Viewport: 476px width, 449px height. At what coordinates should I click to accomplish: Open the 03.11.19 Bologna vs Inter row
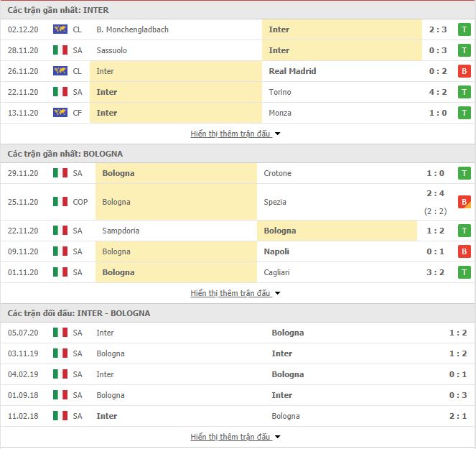[238, 353]
